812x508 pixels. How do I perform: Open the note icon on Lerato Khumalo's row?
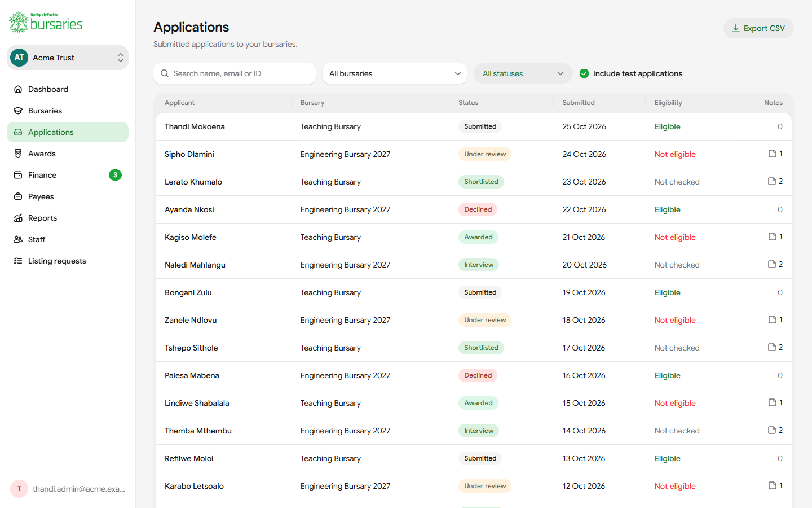click(x=772, y=181)
